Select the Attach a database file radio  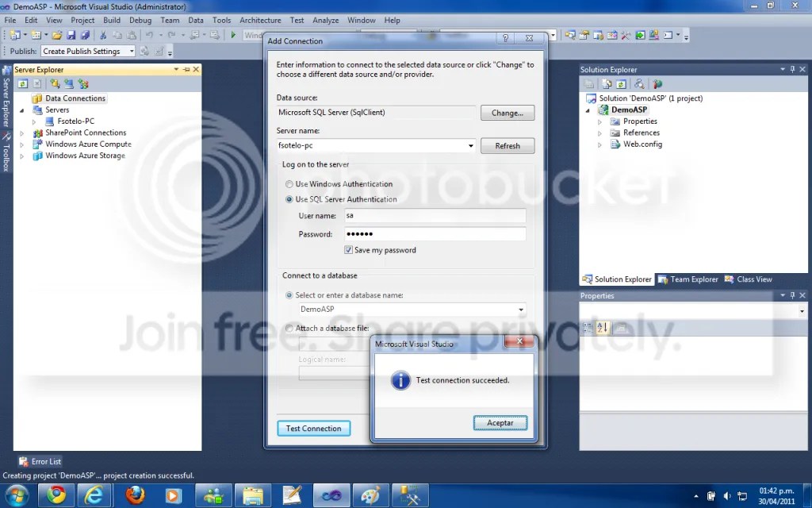click(289, 328)
